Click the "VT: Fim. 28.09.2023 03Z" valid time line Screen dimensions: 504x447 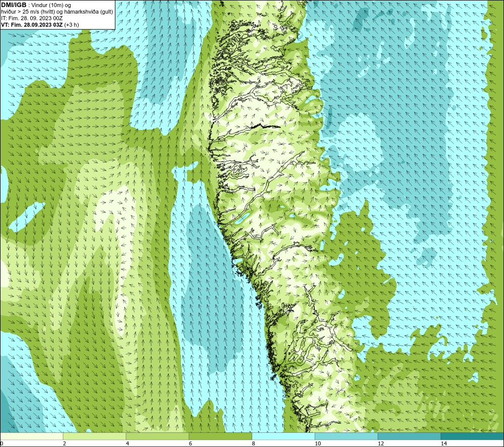tap(32, 25)
